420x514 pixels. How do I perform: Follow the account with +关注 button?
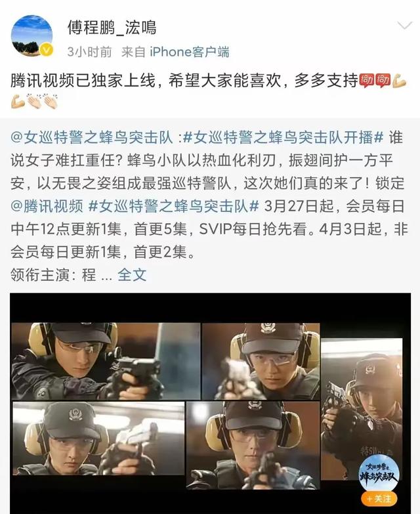379,499
